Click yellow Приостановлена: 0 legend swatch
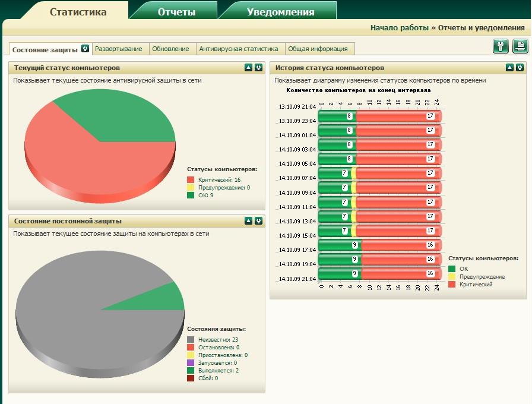The image size is (532, 404). [191, 355]
